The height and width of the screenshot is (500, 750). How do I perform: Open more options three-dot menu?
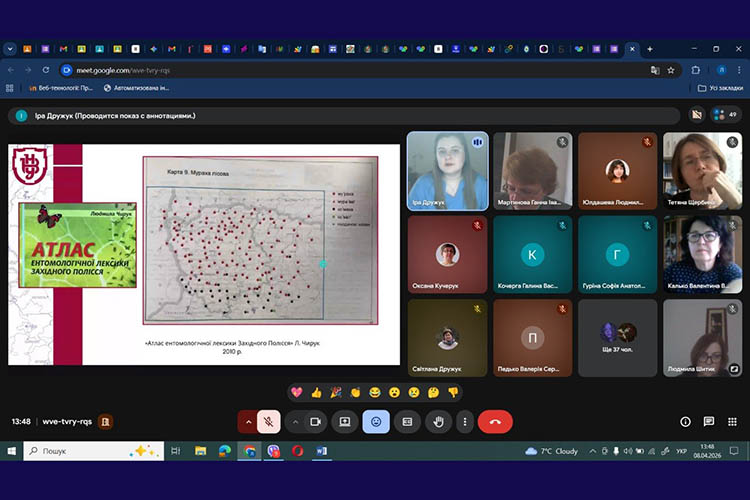(463, 422)
